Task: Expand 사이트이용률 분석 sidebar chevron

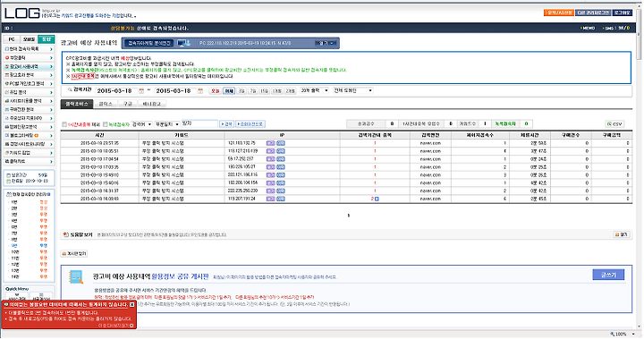Action: coord(51,101)
